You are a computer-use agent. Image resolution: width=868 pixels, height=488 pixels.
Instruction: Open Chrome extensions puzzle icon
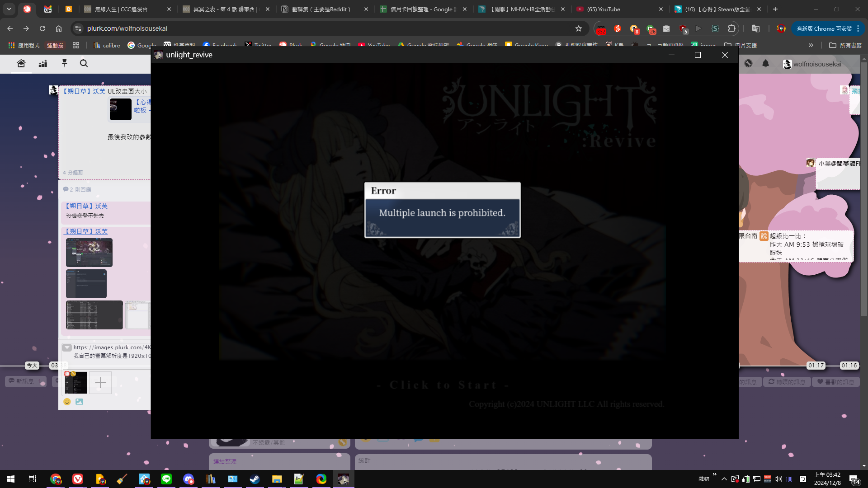pos(731,28)
